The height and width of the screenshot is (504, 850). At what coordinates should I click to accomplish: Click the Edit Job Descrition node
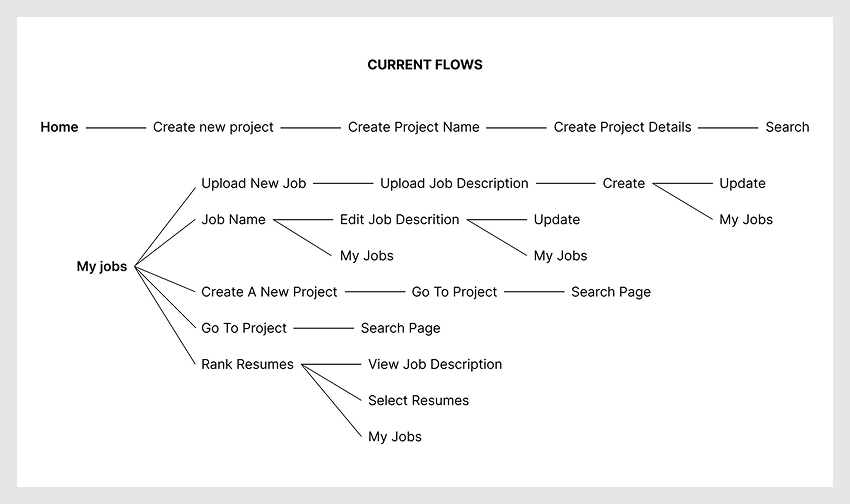(399, 219)
